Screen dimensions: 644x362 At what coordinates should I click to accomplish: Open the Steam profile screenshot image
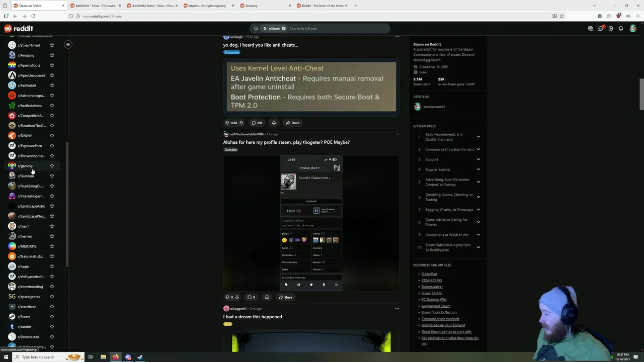click(311, 223)
